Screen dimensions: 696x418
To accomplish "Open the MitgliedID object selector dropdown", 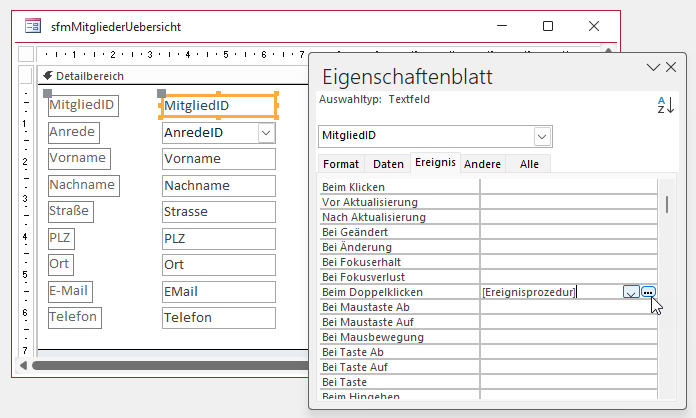I will click(542, 137).
